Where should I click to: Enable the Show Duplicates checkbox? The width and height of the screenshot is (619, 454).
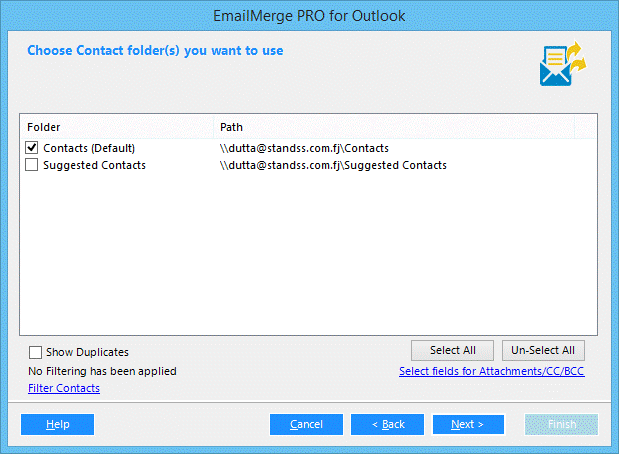coord(35,352)
